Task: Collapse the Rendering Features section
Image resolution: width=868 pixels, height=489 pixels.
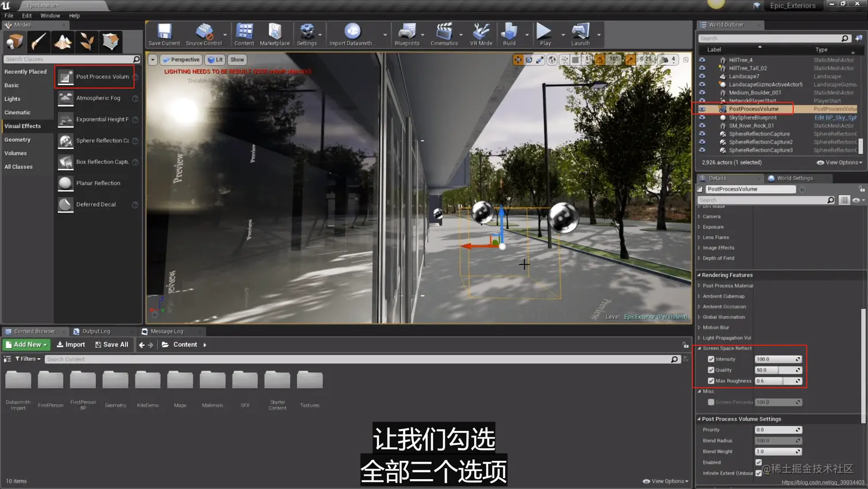Action: click(699, 275)
